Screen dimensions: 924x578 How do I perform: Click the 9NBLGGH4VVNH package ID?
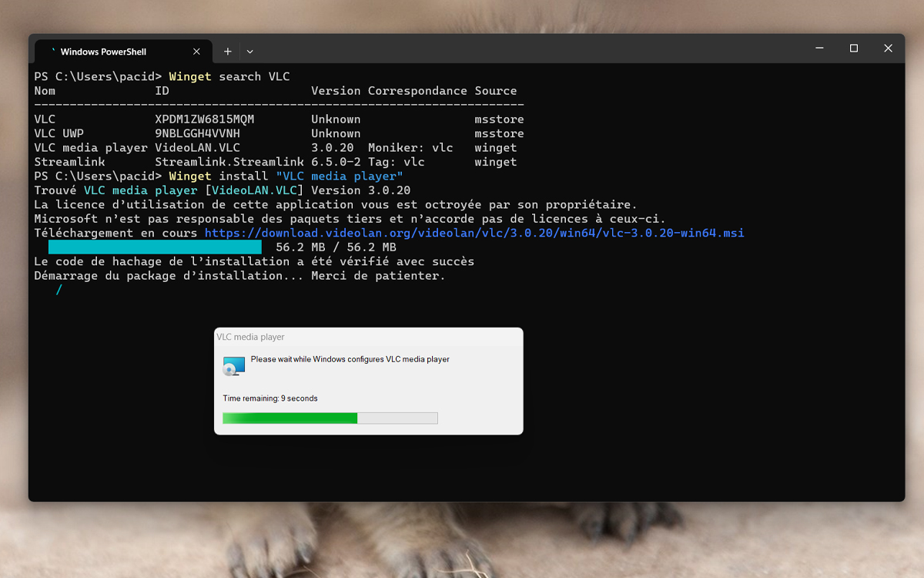pyautogui.click(x=197, y=133)
